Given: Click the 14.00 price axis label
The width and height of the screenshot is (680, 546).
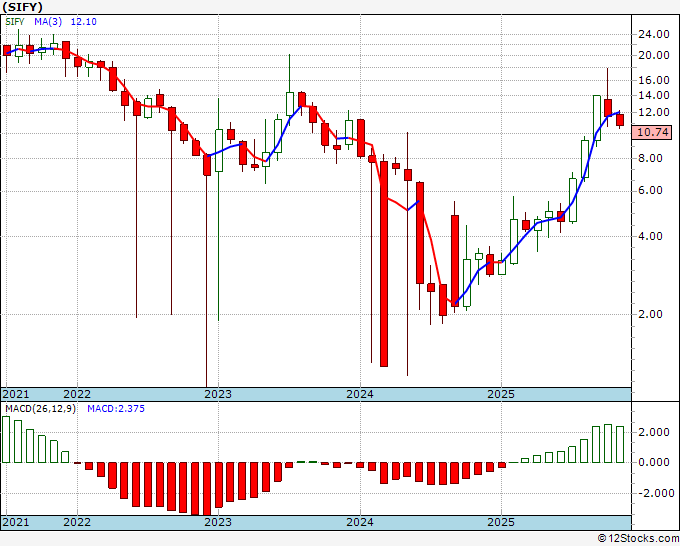Looking at the screenshot, I should [x=653, y=95].
